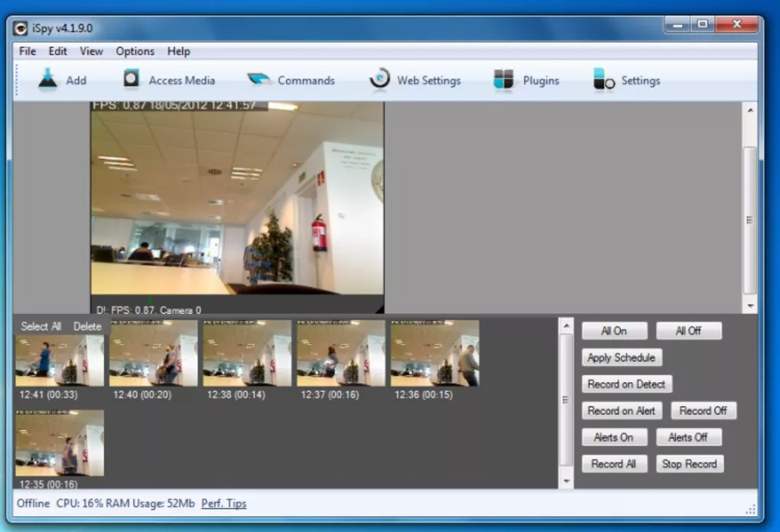780x532 pixels.
Task: Select the 12:37 (00:16) recording thumbnail
Action: coord(341,353)
